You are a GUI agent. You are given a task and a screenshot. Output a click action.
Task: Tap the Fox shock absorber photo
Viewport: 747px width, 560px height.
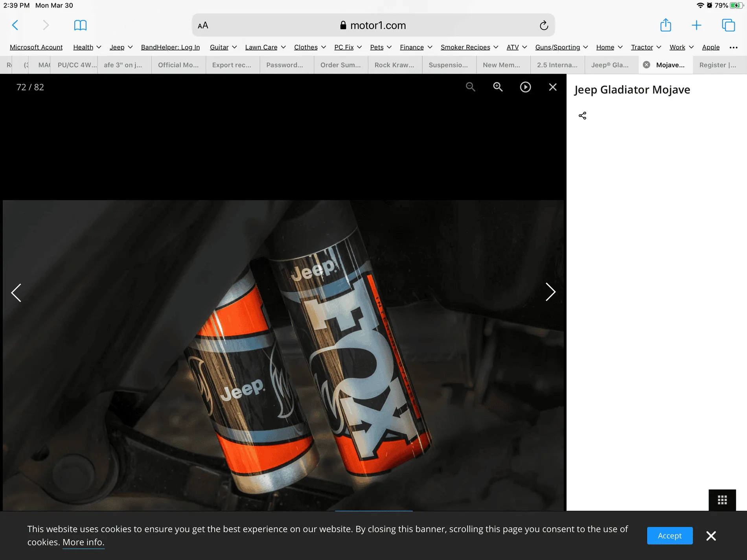pyautogui.click(x=283, y=356)
